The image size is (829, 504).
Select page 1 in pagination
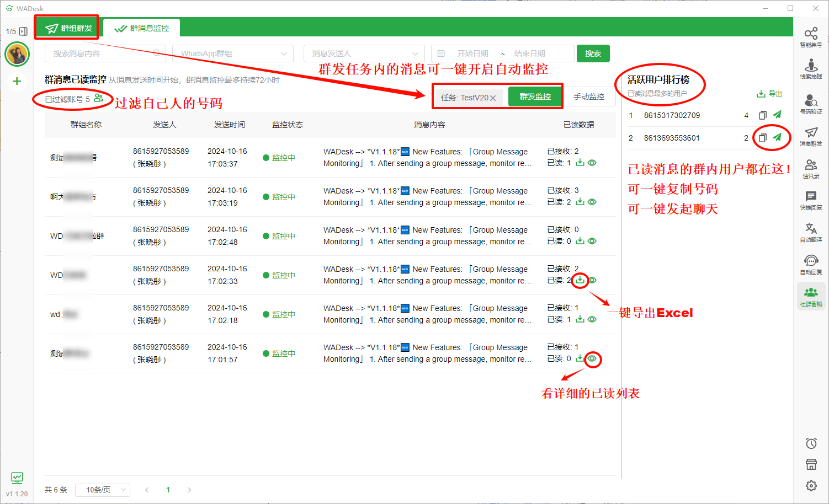pos(168,490)
